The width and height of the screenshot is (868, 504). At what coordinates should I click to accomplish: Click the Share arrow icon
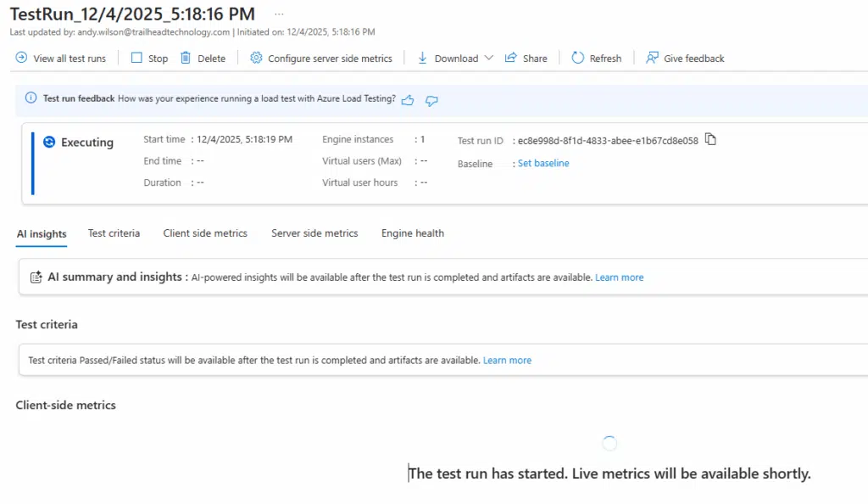click(x=511, y=58)
